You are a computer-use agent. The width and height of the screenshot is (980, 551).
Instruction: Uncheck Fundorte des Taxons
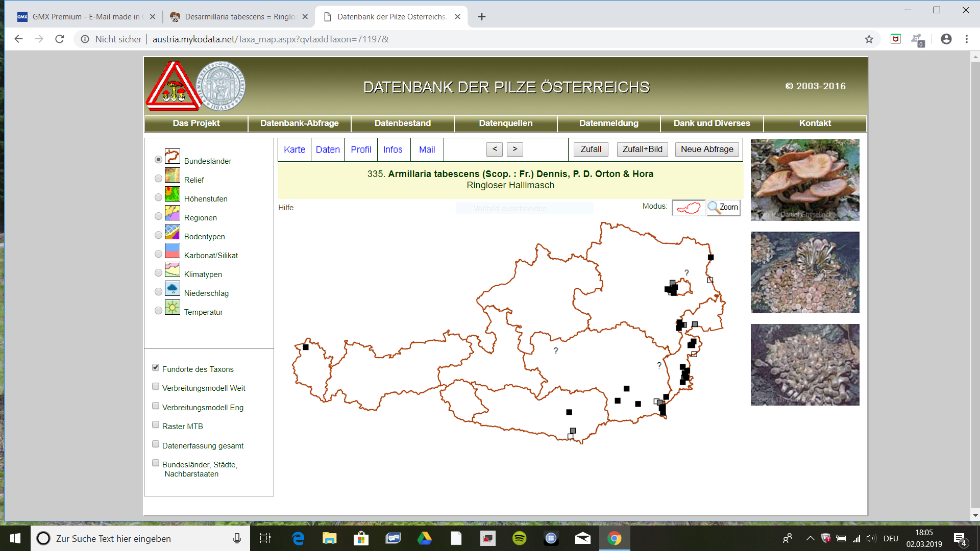click(156, 368)
